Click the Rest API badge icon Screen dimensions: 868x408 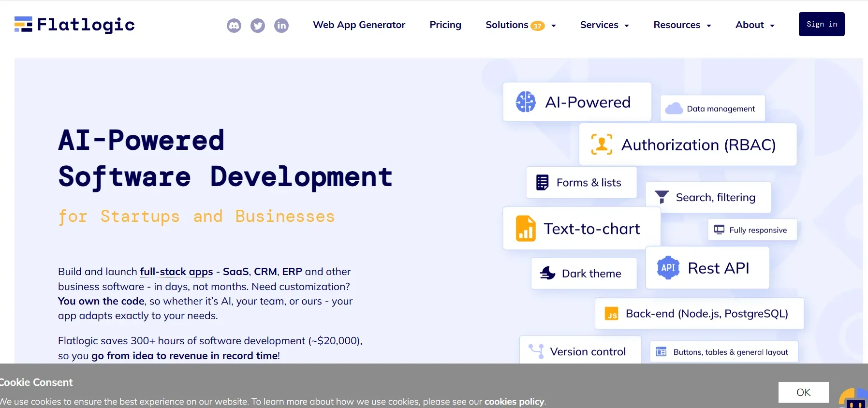pos(668,268)
